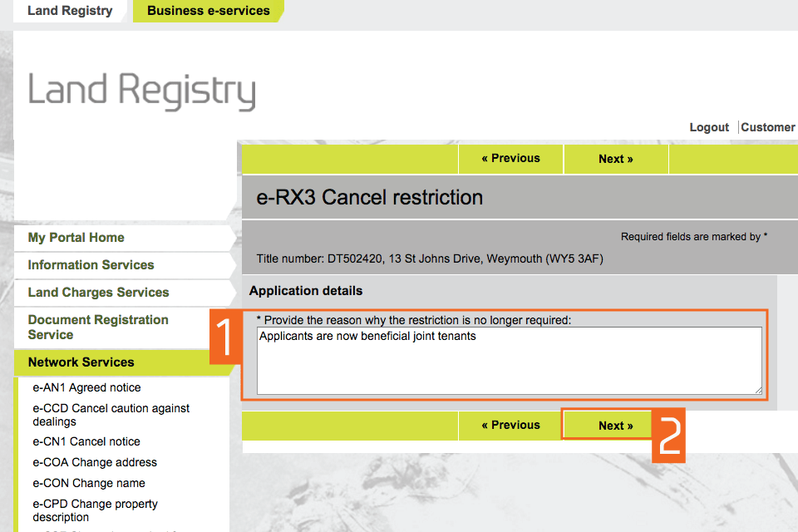Viewport: 798px width, 532px height.
Task: Log out via the Logout link
Action: click(708, 127)
